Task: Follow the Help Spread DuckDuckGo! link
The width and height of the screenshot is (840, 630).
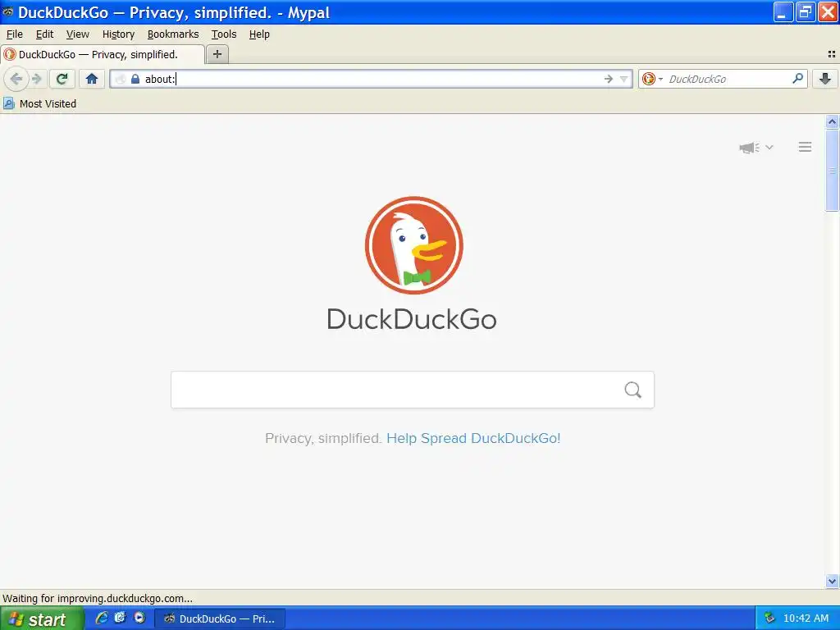Action: (x=473, y=438)
